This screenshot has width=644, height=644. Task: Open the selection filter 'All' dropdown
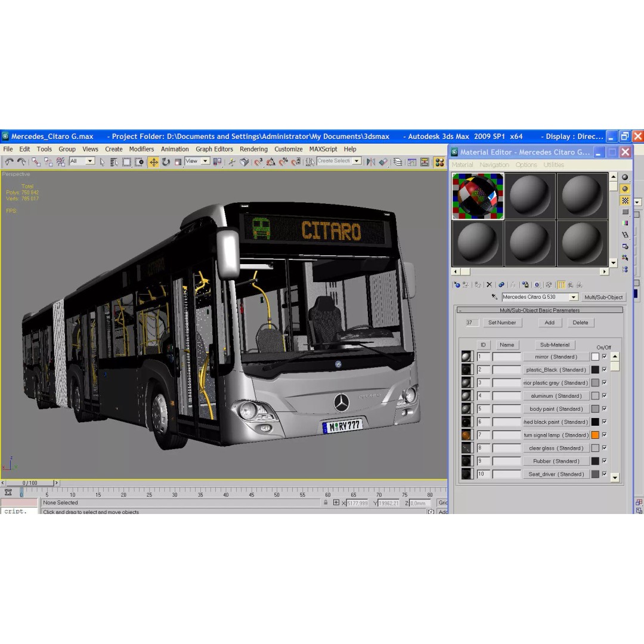pyautogui.click(x=91, y=161)
